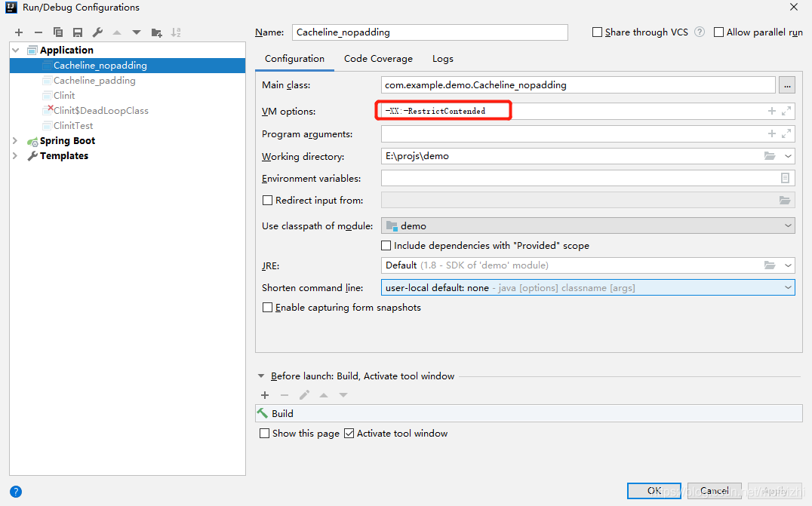
Task: Open the Working directory dropdown arrow
Action: tap(788, 156)
